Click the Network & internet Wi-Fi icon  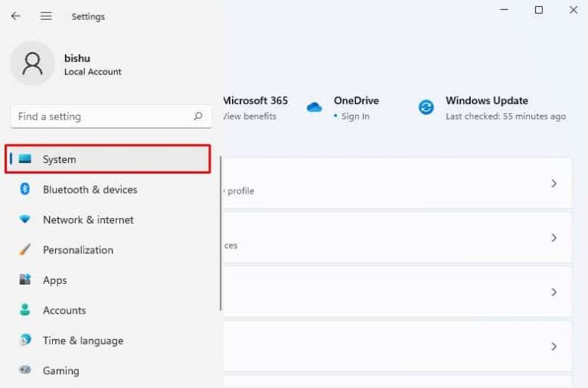(25, 220)
